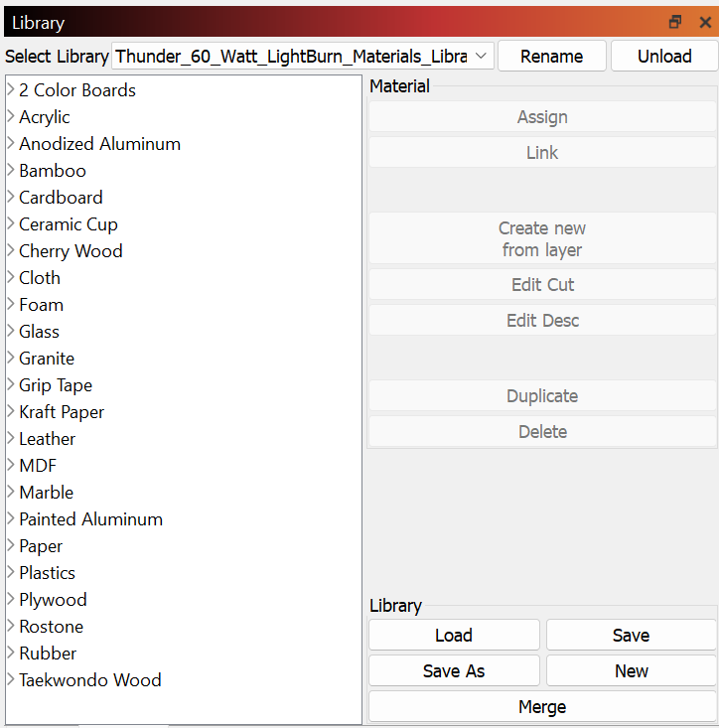Expand the Kraft Paper category arrow
This screenshot has width=719, height=728.
point(11,411)
